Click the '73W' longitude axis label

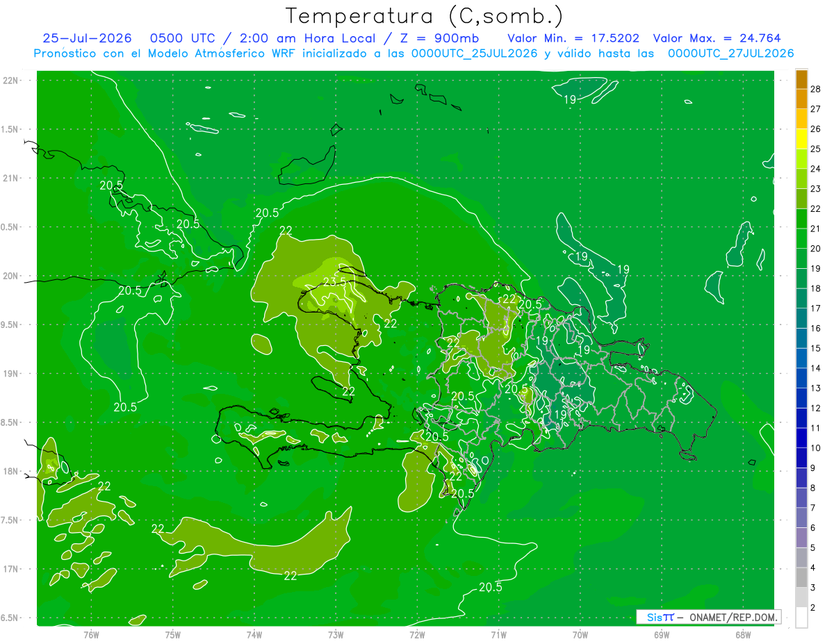(336, 634)
